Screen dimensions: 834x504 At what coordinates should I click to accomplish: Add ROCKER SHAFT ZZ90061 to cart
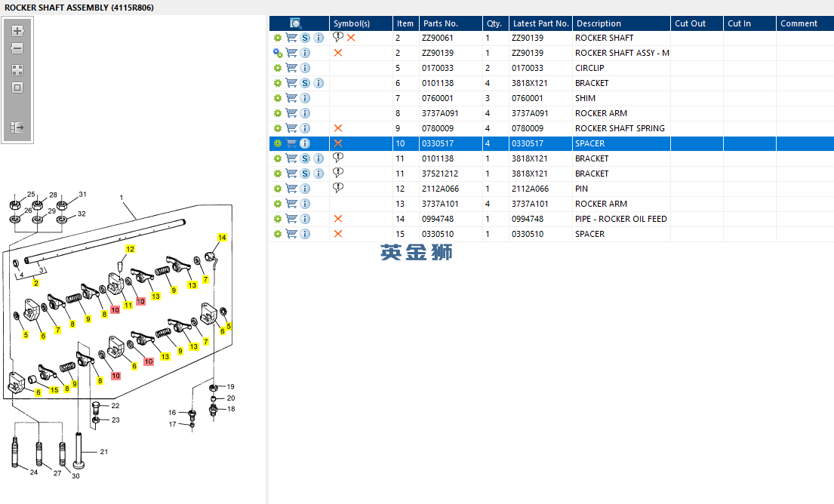[291, 38]
